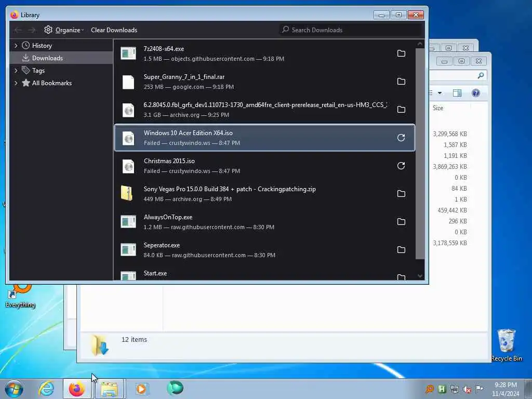Click the muted volume tray icon

[x=467, y=389]
